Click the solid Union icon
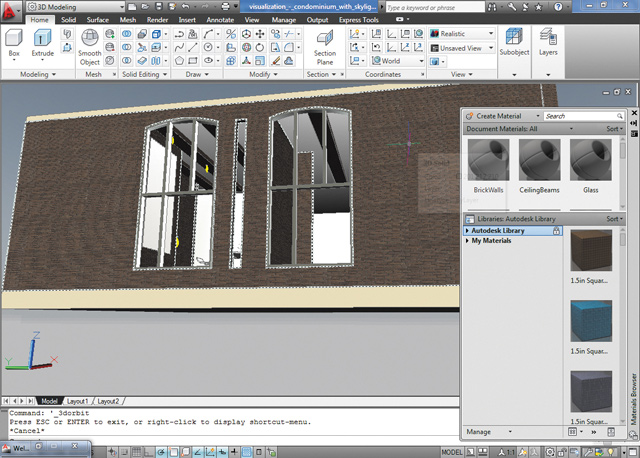Viewport: 640px width, 458px height. click(x=127, y=34)
